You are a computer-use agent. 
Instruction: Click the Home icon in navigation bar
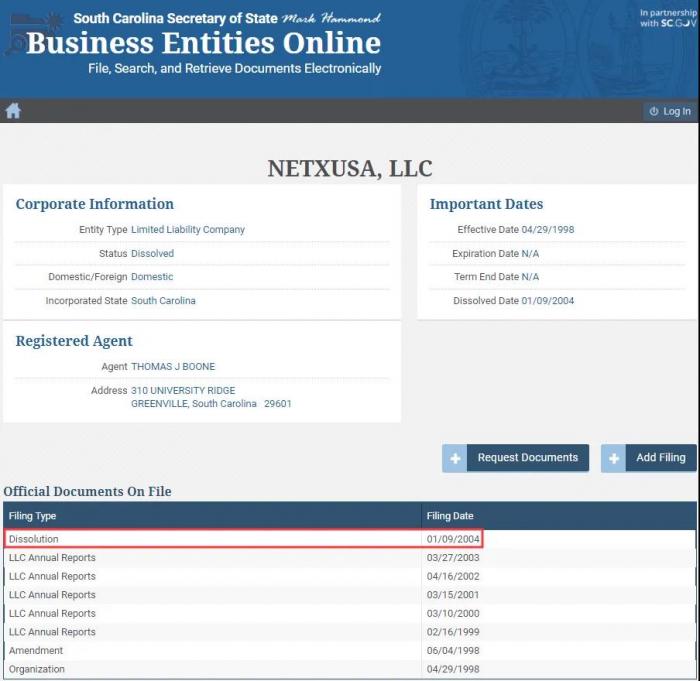(13, 111)
